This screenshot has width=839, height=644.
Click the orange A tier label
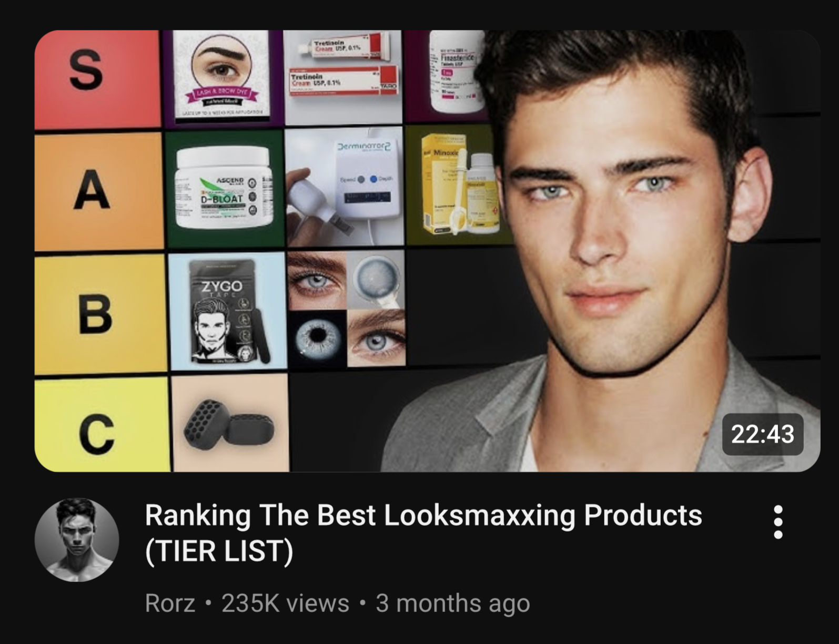point(99,191)
